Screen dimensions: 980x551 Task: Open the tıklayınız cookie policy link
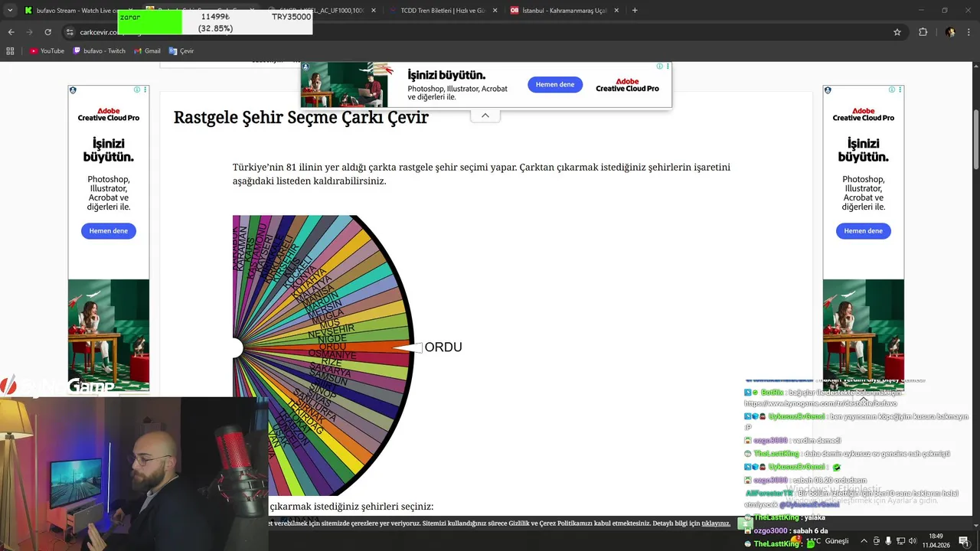(716, 523)
